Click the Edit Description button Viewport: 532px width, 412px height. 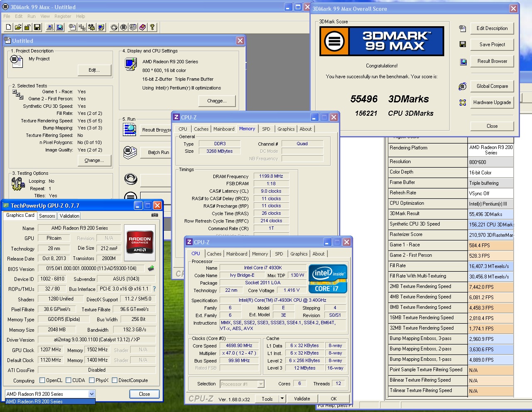tap(492, 28)
